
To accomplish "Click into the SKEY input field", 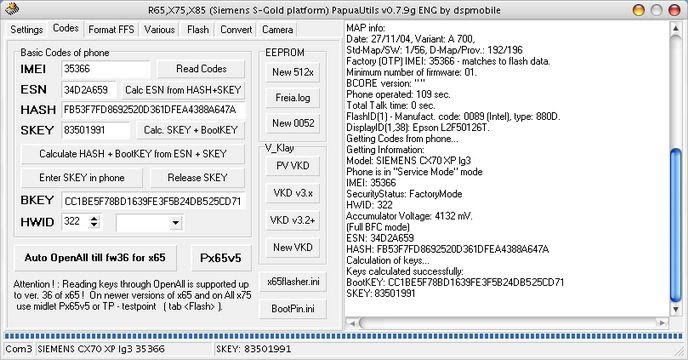I will tap(96, 130).
